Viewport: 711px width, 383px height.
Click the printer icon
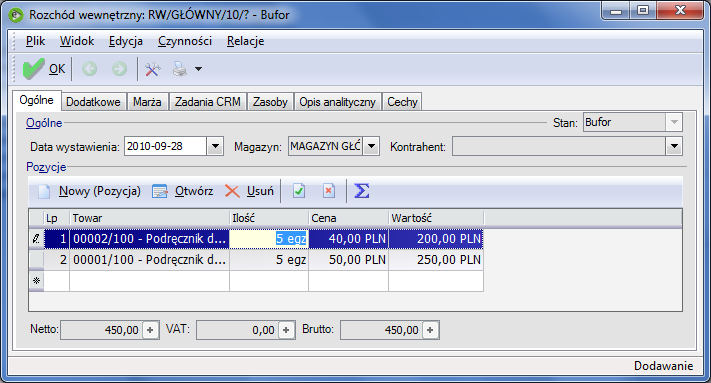[180, 69]
